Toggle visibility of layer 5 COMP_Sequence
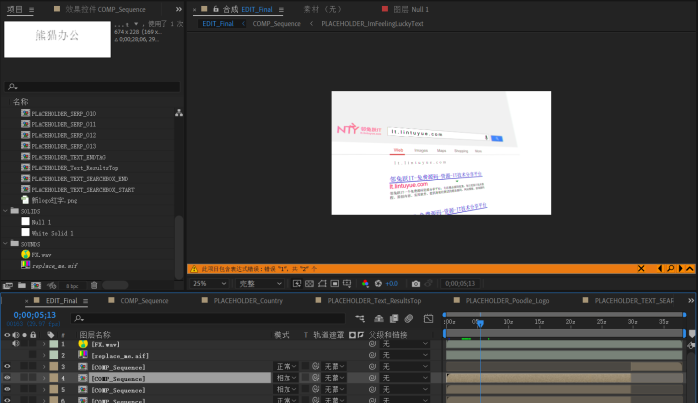Screen dimensions: 698x403 7,390
